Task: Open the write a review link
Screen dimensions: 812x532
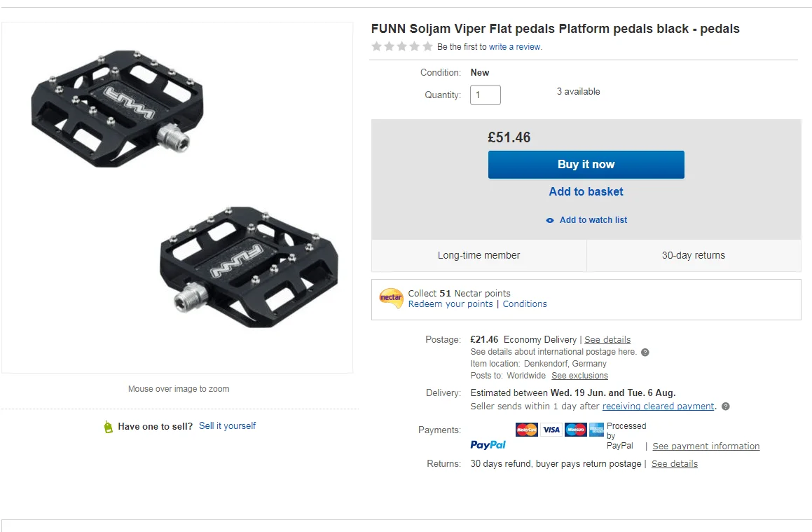Action: pyautogui.click(x=515, y=47)
